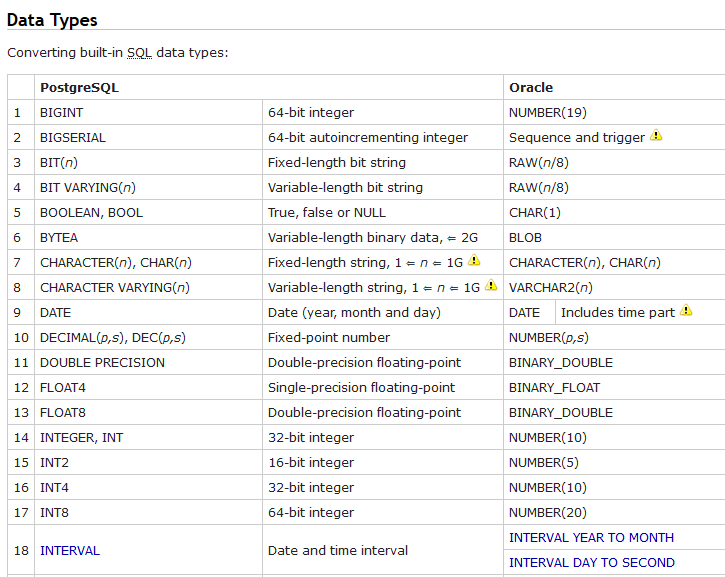This screenshot has height=577, width=725.
Task: Open the INTERVAL YEAR TO MONTH link
Action: click(591, 538)
